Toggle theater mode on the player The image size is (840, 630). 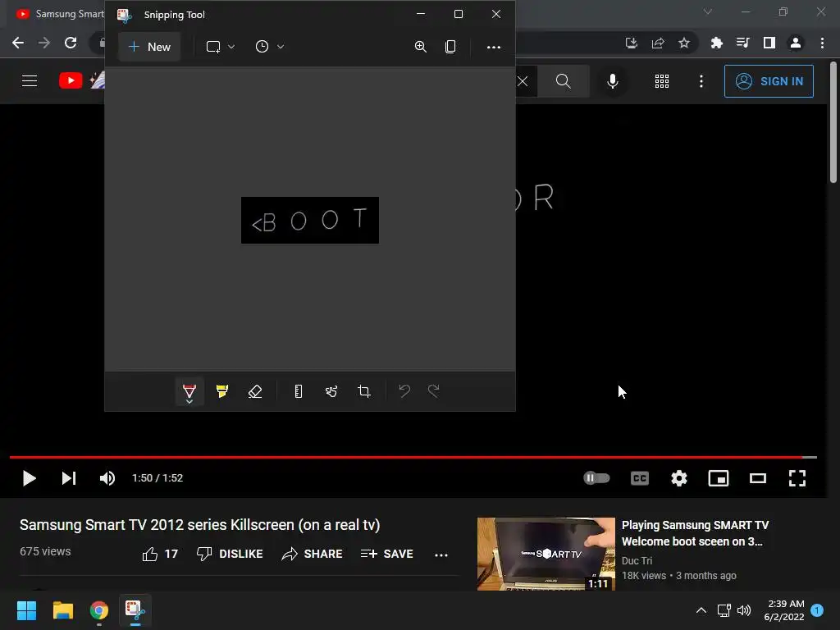(757, 478)
